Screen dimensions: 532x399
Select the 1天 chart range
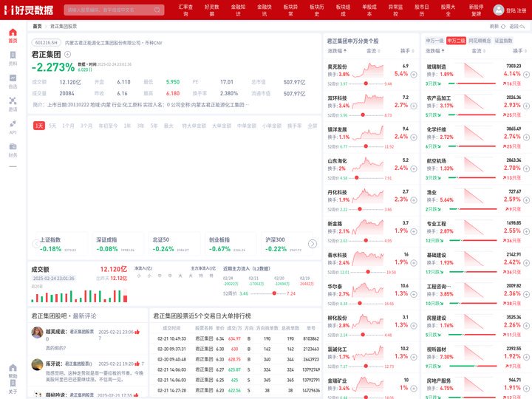[39, 126]
